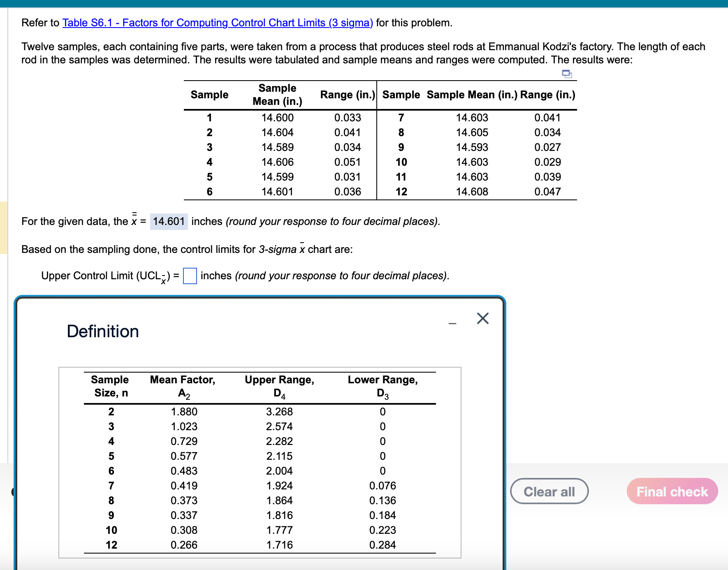This screenshot has width=728, height=570.
Task: Click the 'Upper Range, D4' column header
Action: (x=279, y=387)
